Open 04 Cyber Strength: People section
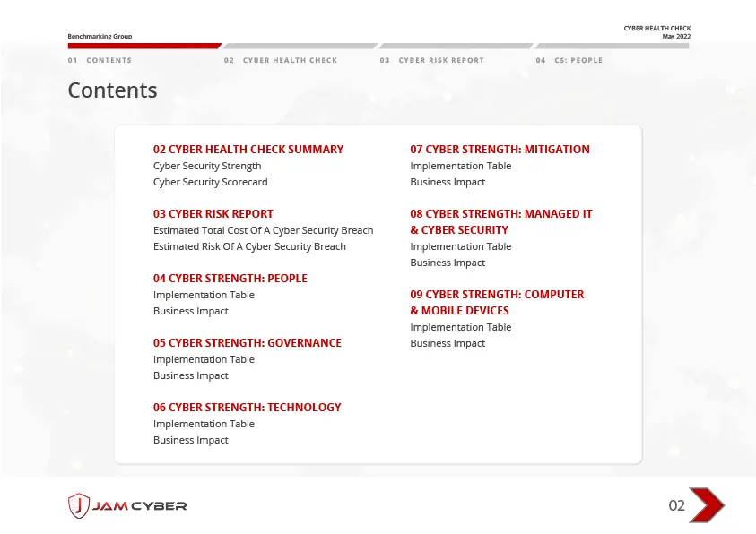 point(230,279)
